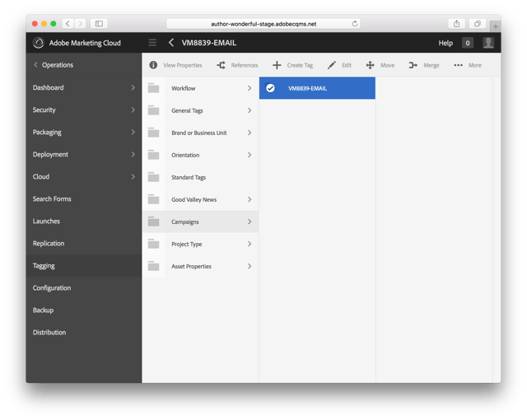Expand the Dashboard menu chevron
The image size is (527, 420).
coord(133,87)
